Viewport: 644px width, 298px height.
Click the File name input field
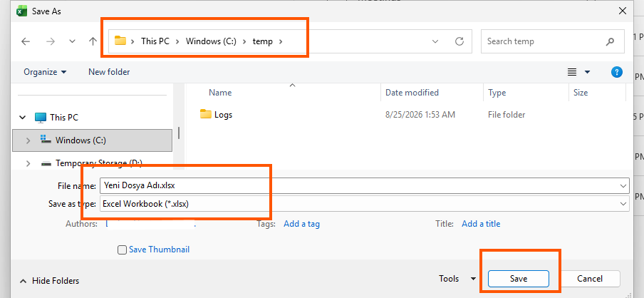click(x=358, y=185)
